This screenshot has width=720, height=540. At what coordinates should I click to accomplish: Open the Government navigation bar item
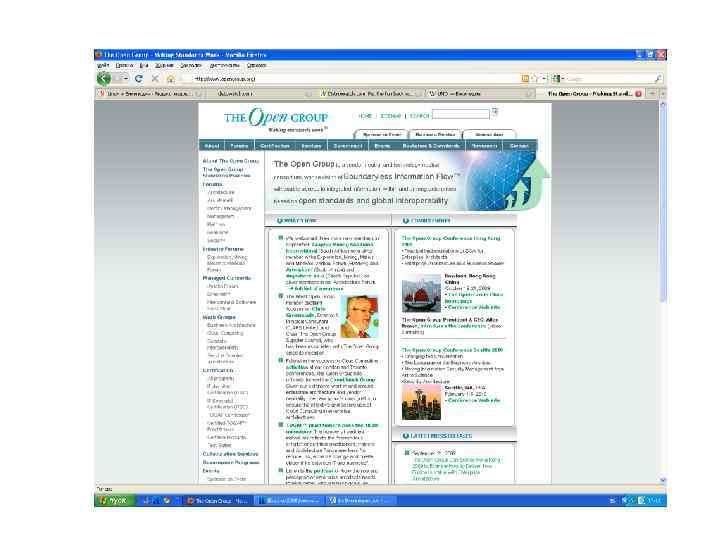[x=348, y=146]
